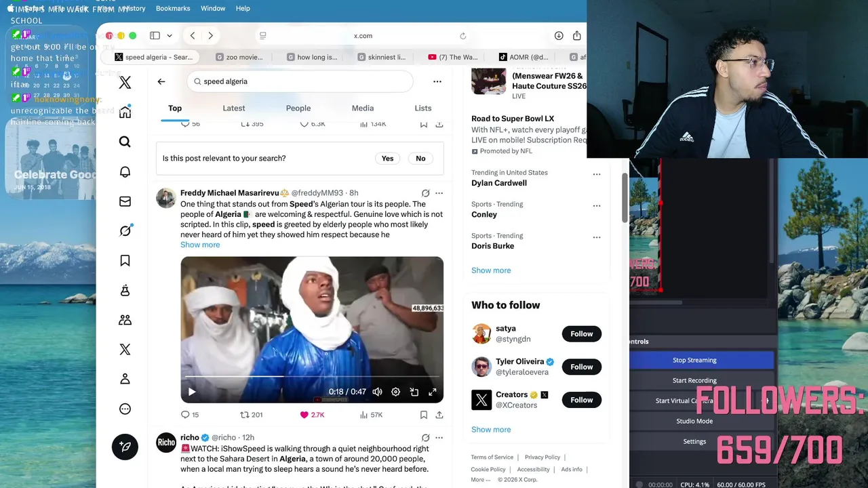
Task: Open options for Conley trend
Action: (597, 205)
